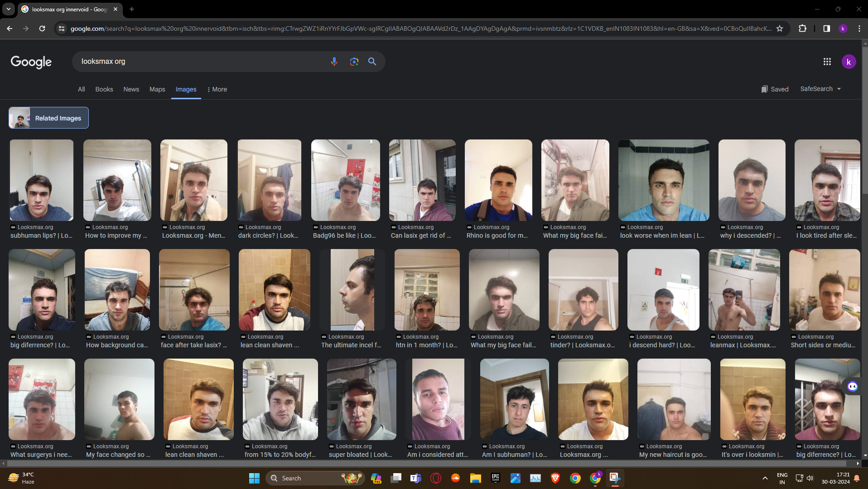
Task: Open the 'Rhino is good for m...' link
Action: pos(497,235)
